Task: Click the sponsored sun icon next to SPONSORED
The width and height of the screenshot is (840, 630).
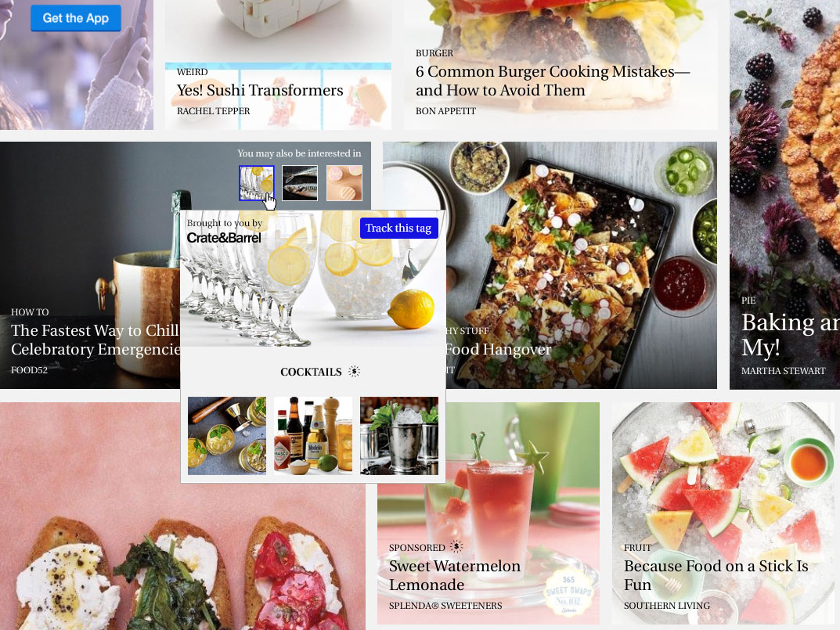Action: click(x=456, y=547)
